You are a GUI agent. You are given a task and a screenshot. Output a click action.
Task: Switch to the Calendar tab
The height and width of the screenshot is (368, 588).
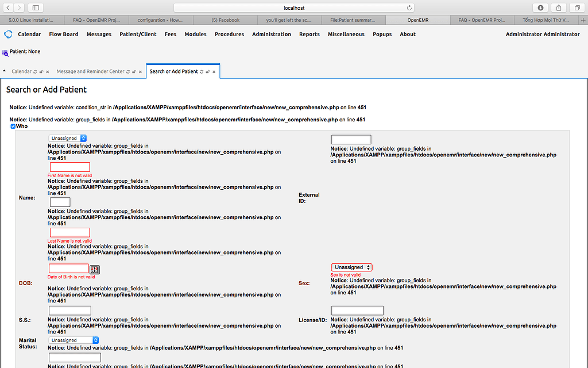coord(21,71)
